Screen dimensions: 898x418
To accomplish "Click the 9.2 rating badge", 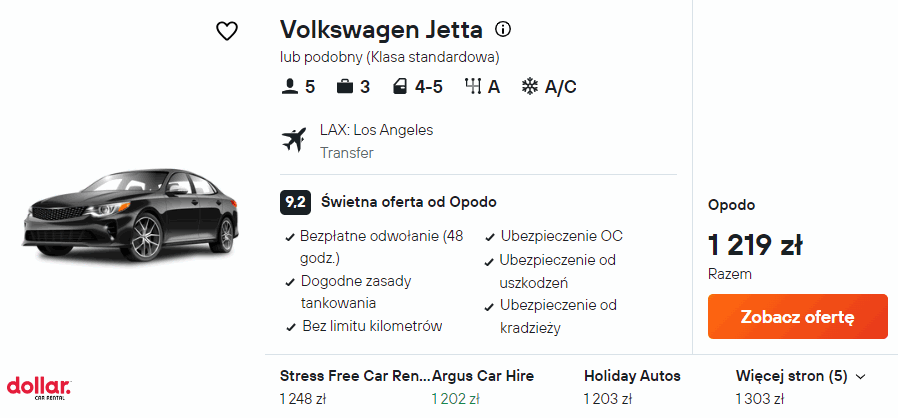I will [x=295, y=202].
